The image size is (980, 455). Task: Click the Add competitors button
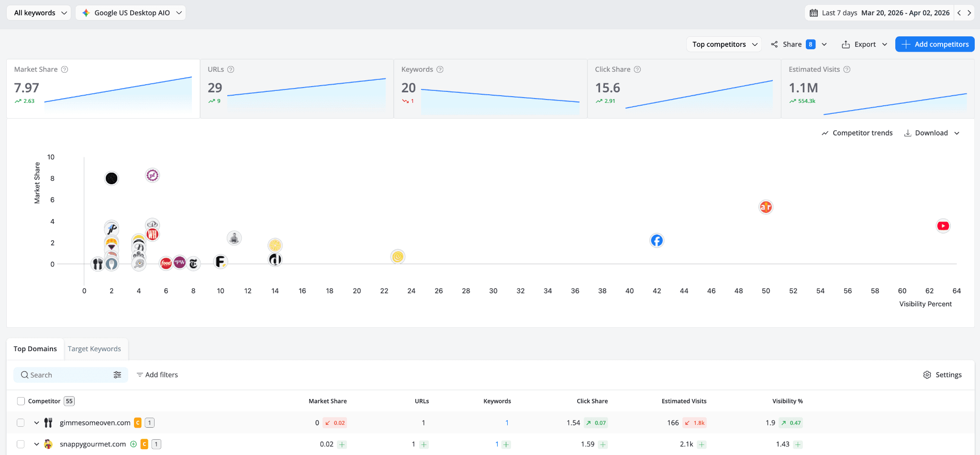[934, 44]
